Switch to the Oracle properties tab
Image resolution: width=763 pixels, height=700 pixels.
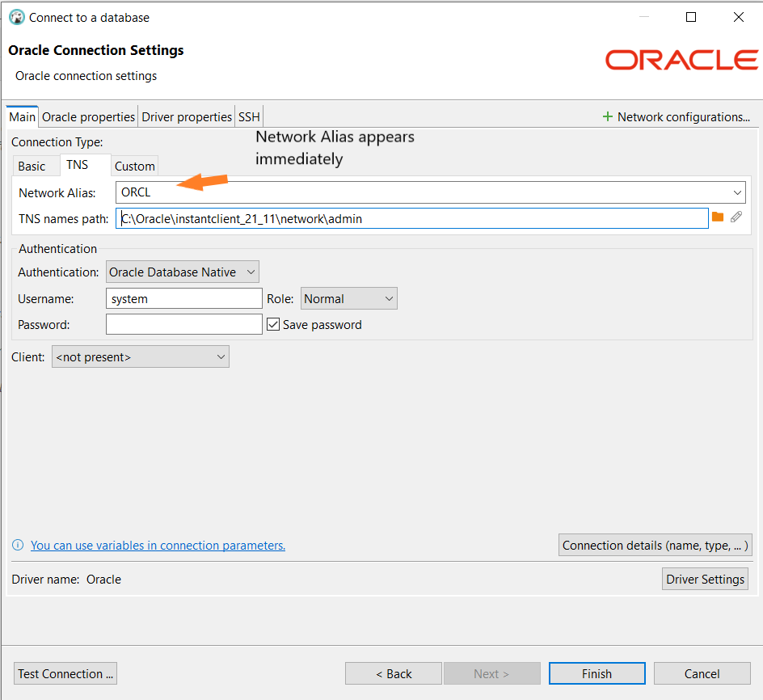(x=88, y=117)
